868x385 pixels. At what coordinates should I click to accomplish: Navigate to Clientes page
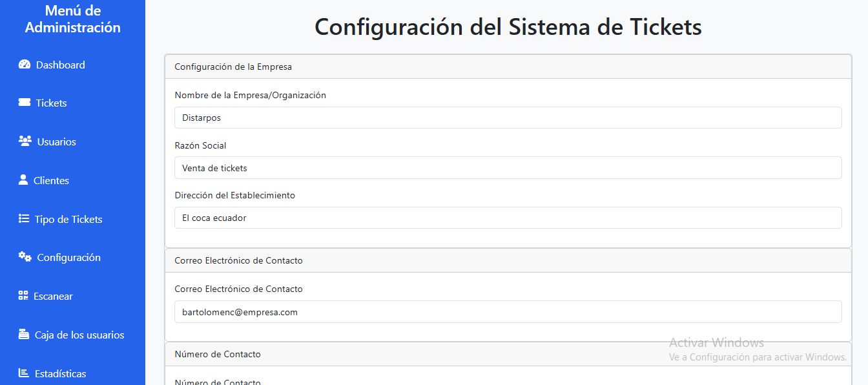click(52, 180)
